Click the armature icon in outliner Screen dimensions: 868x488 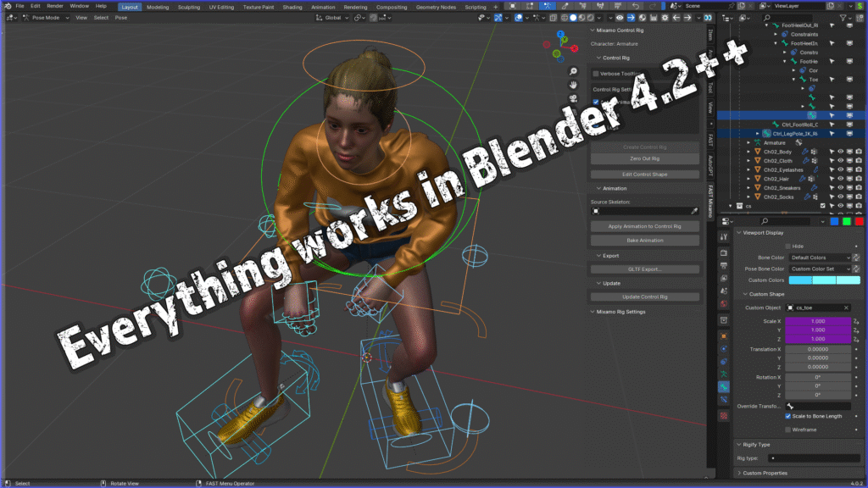tap(757, 142)
